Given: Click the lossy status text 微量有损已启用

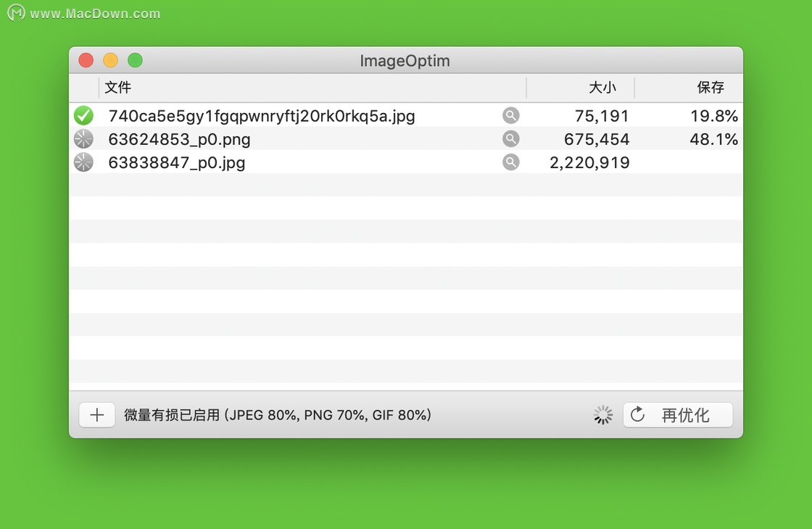Looking at the screenshot, I should point(172,415).
